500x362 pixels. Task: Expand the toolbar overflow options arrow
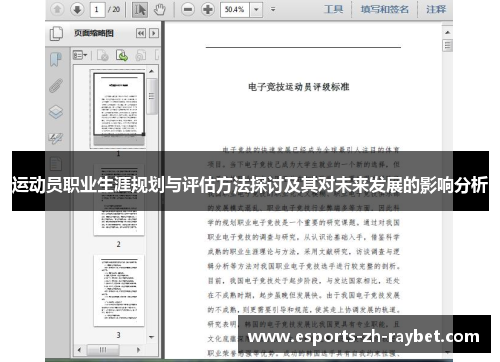pyautogui.click(x=273, y=10)
